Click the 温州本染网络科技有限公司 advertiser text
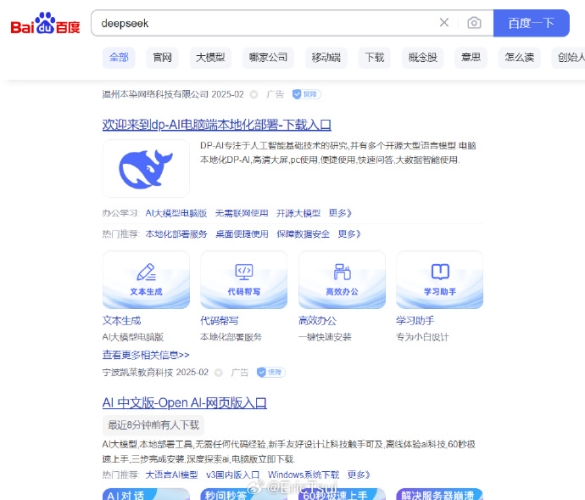This screenshot has width=585, height=500. coord(155,94)
